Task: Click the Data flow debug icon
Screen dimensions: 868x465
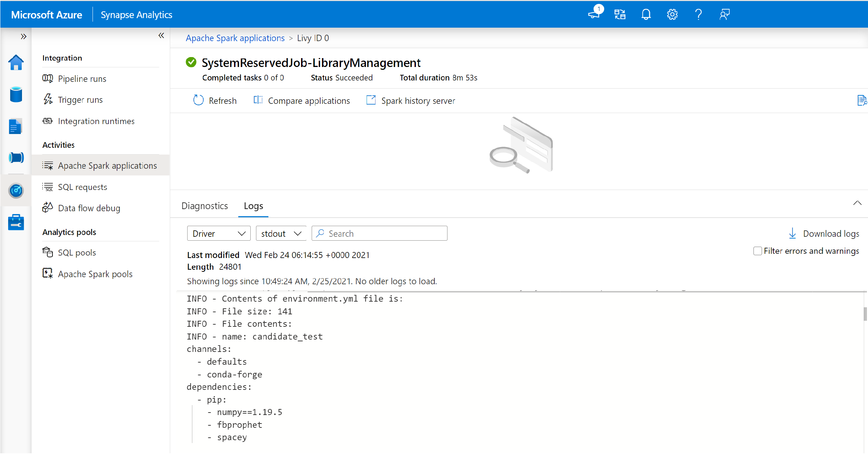Action: pos(47,208)
